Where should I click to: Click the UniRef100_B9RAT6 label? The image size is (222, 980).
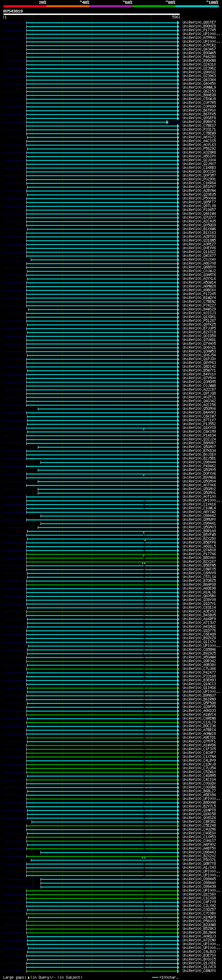tap(199, 122)
